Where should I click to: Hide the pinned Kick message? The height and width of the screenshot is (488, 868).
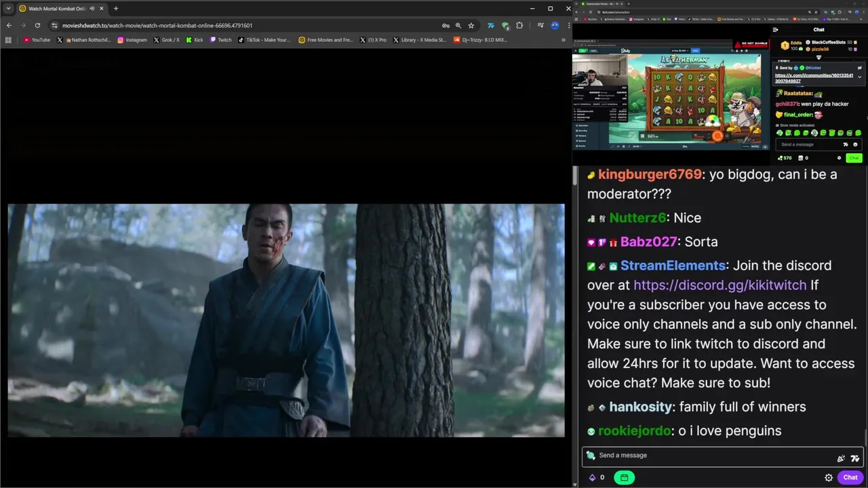click(859, 68)
